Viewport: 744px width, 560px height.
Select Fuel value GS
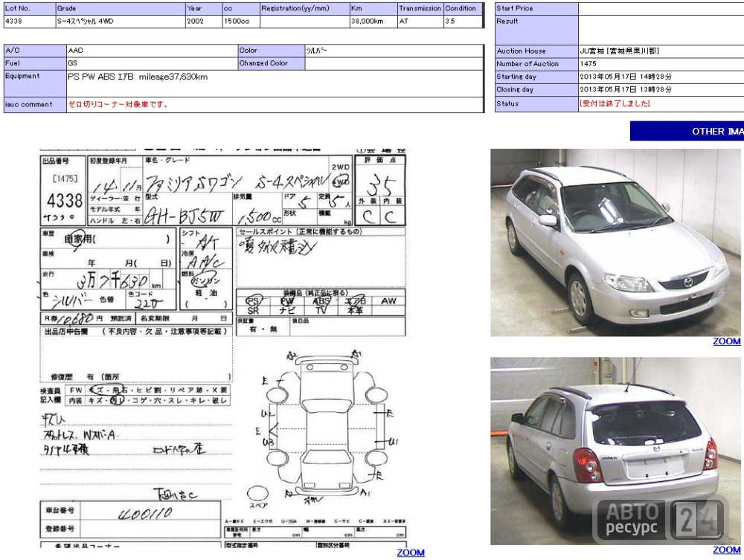coord(73,63)
